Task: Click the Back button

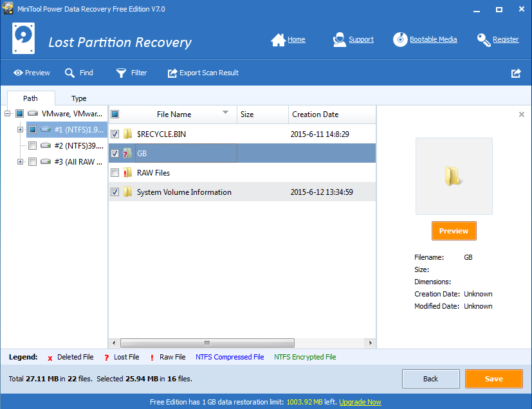Action: coord(431,379)
